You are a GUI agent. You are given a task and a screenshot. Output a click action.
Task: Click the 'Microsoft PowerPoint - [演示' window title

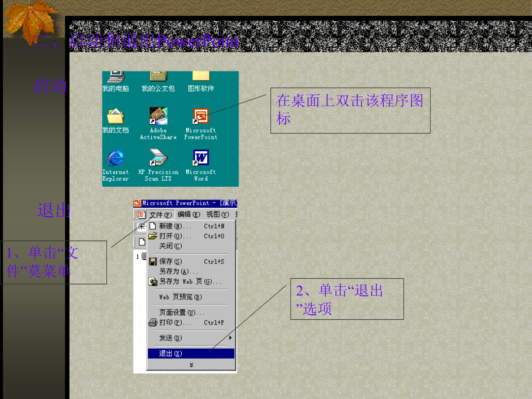[x=190, y=203]
